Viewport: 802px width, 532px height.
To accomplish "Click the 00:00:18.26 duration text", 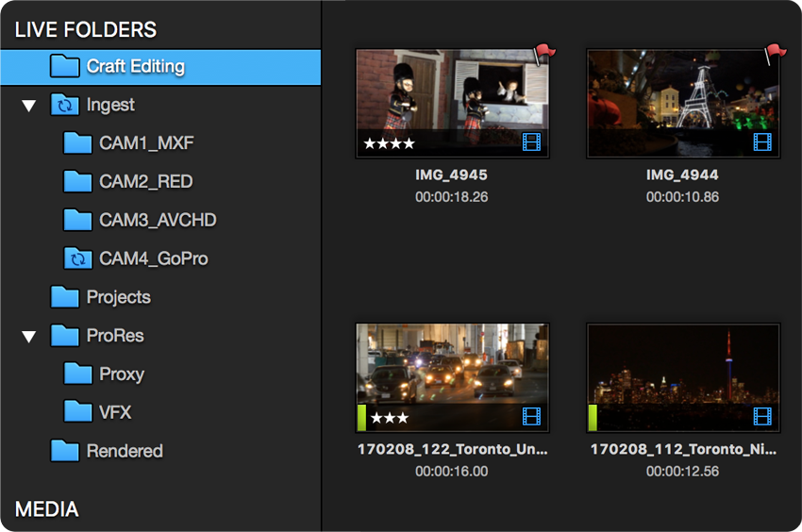I will (x=452, y=197).
